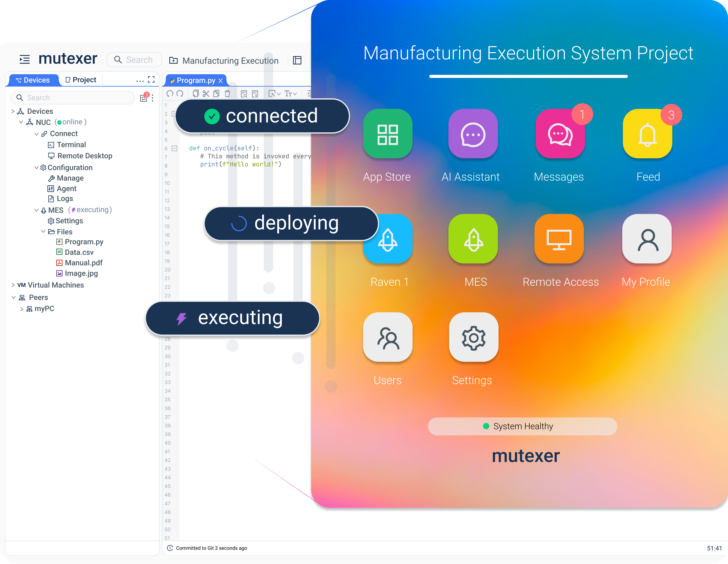This screenshot has width=728, height=564.
Task: Select Program.py in Files tree
Action: (x=80, y=242)
